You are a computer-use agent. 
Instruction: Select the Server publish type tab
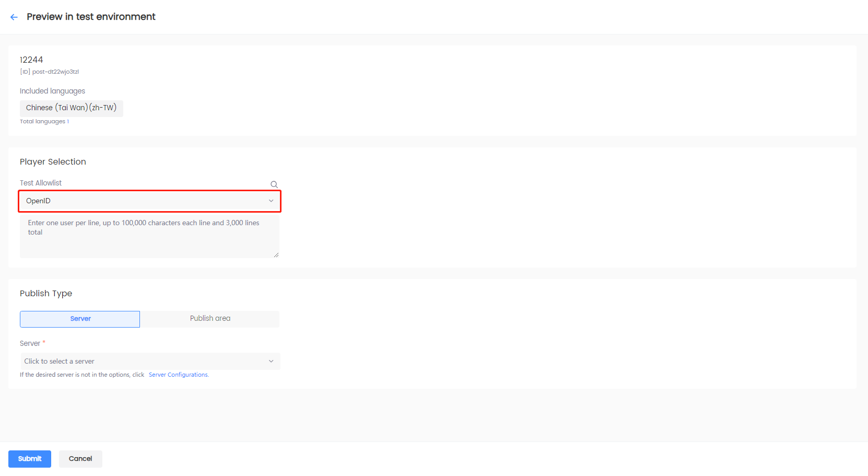pos(80,319)
